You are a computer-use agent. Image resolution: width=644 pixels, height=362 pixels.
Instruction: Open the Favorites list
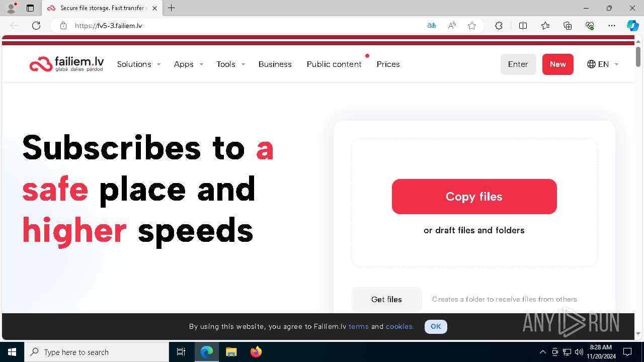coord(545,26)
